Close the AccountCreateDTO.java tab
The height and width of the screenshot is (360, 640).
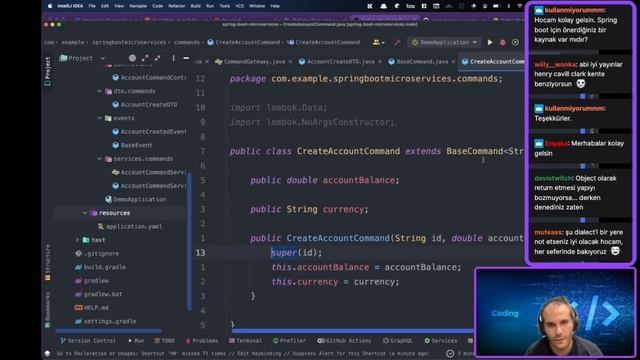pos(380,62)
